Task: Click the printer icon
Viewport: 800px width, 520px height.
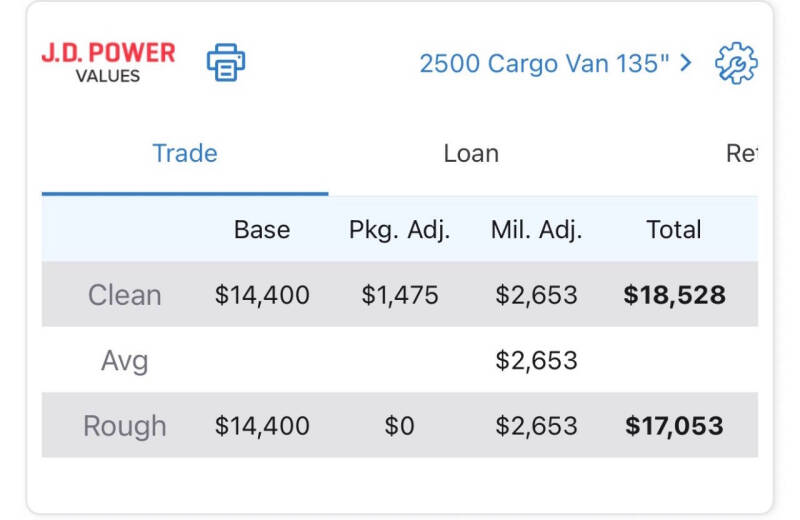Action: (x=226, y=62)
